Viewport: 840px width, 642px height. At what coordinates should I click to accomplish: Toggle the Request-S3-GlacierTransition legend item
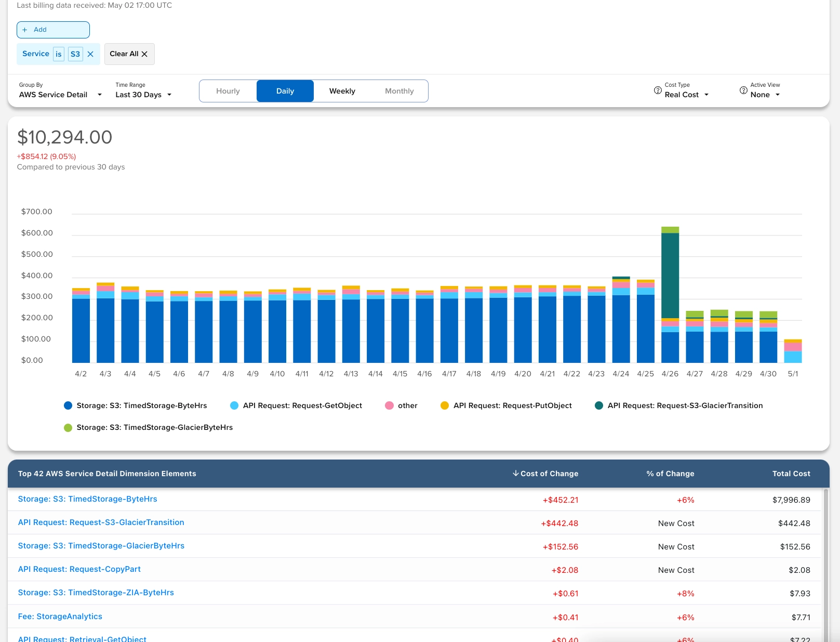(678, 405)
